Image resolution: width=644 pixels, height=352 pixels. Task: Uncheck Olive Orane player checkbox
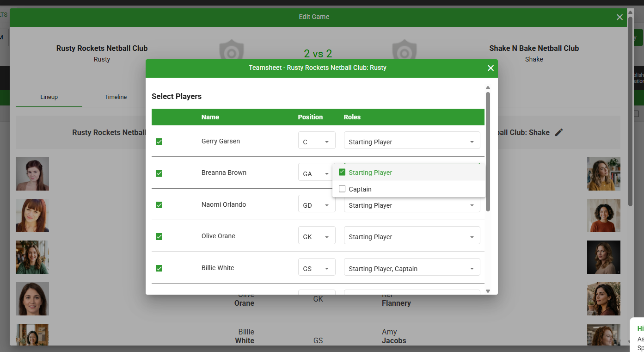point(159,236)
